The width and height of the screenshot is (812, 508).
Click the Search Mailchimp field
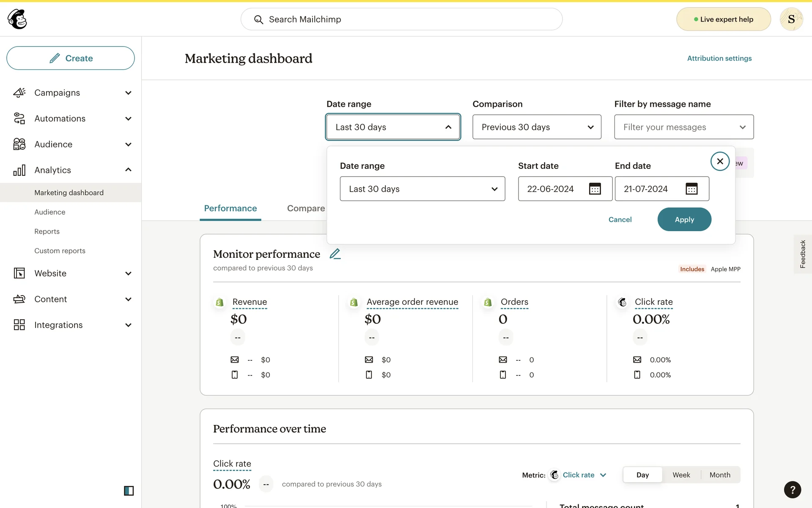401,19
